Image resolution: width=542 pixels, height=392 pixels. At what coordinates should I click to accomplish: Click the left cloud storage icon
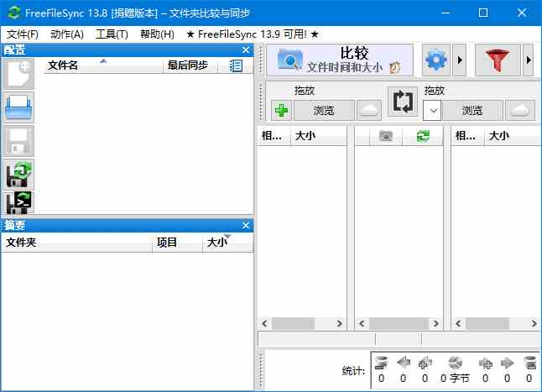coord(369,110)
